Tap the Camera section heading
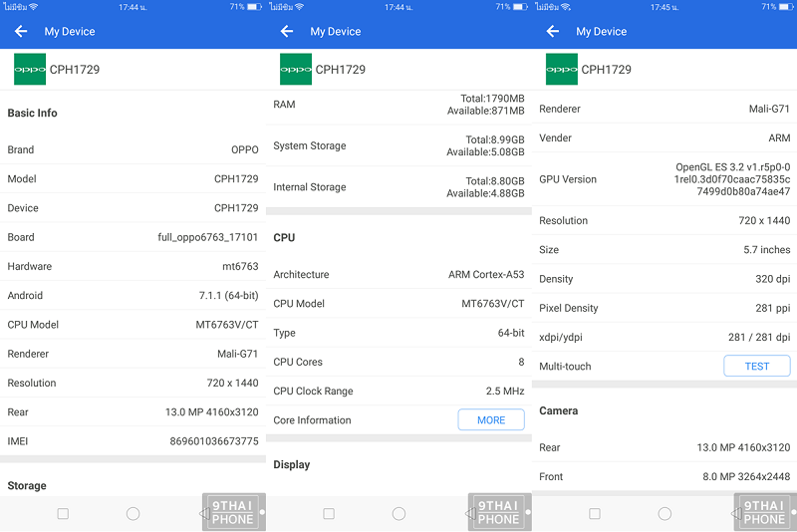The image size is (797, 532). (559, 410)
